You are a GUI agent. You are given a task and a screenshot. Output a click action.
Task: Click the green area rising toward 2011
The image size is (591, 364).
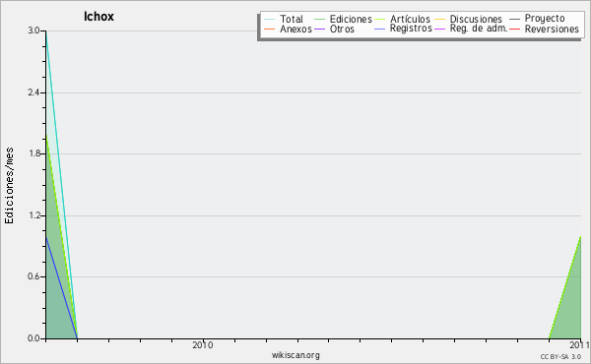(571, 305)
